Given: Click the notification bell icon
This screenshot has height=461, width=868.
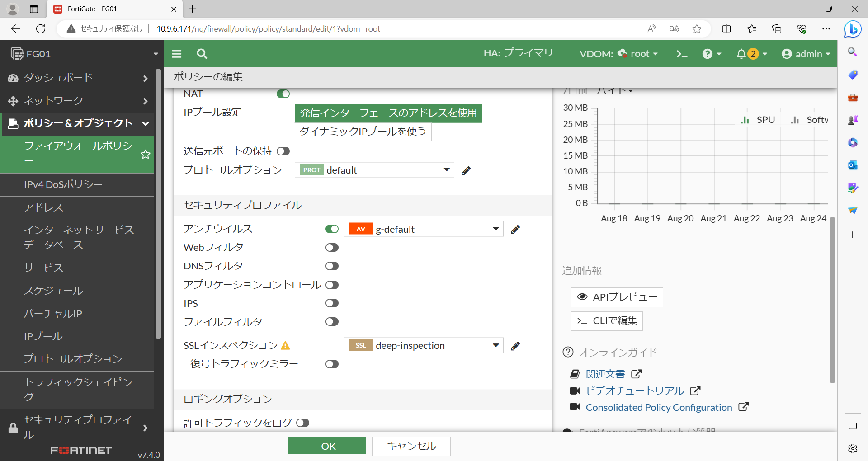Looking at the screenshot, I should click(741, 53).
